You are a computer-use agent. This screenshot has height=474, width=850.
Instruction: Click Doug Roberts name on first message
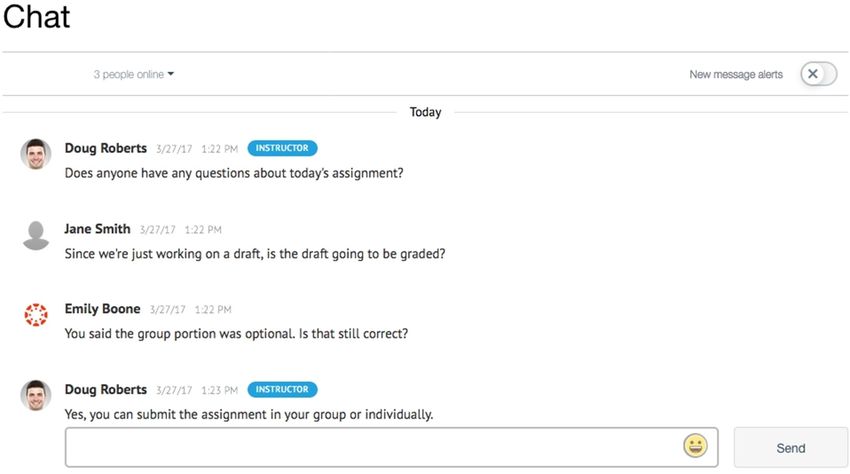[x=106, y=148]
